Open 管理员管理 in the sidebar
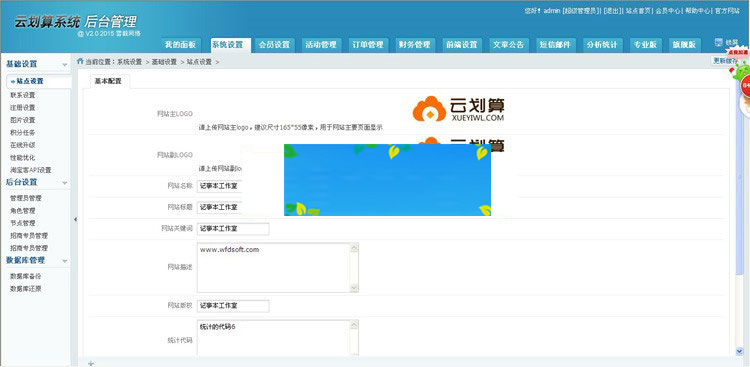This screenshot has width=750, height=367. (26, 198)
